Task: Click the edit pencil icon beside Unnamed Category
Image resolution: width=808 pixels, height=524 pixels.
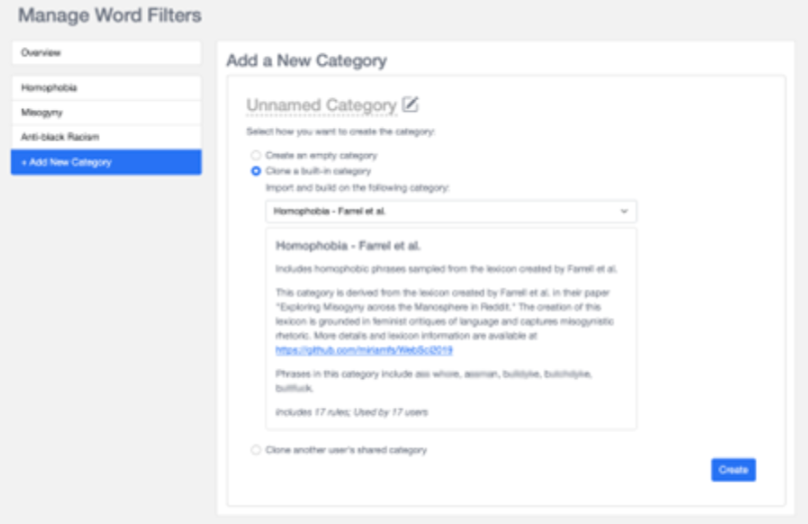Action: [410, 105]
